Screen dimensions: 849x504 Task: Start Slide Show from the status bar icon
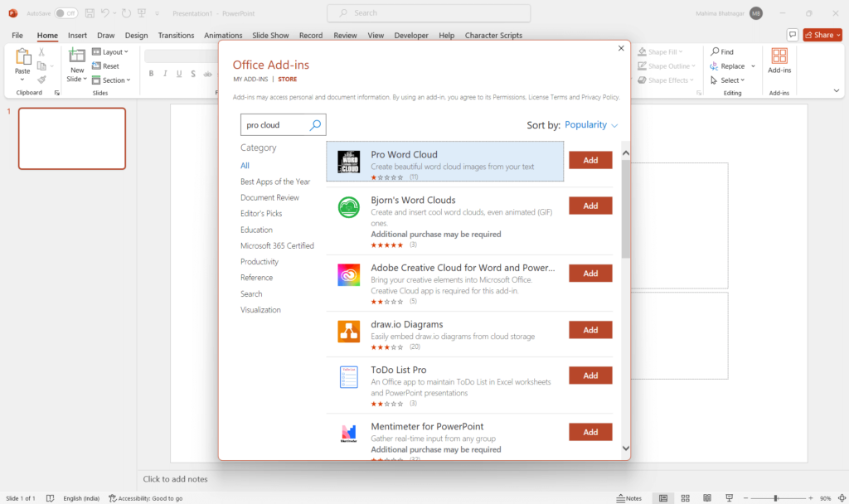pos(730,498)
